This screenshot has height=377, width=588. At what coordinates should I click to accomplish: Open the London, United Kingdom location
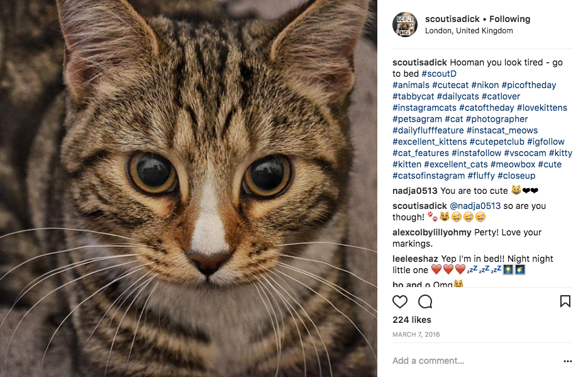[469, 31]
